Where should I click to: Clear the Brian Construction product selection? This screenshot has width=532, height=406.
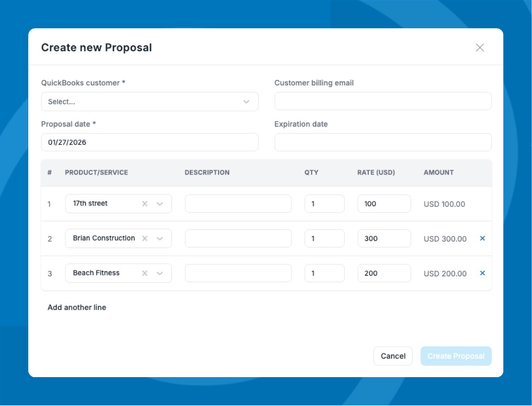(145, 239)
